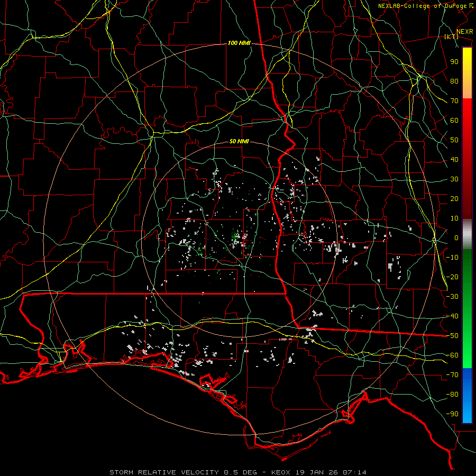Select the 40 value on velocity scale
The height and width of the screenshot is (476, 476).
pos(454,160)
